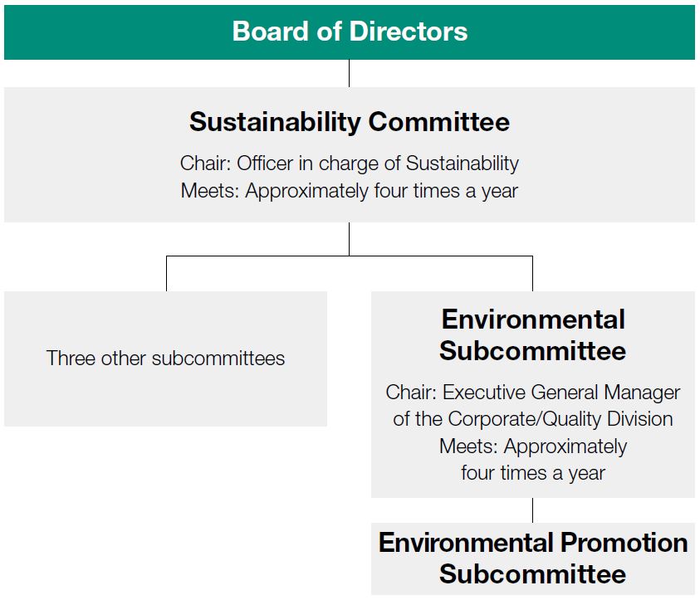This screenshot has height=600, width=700.
Task: Click the connector line below the Board of Directors
Action: click(x=349, y=73)
